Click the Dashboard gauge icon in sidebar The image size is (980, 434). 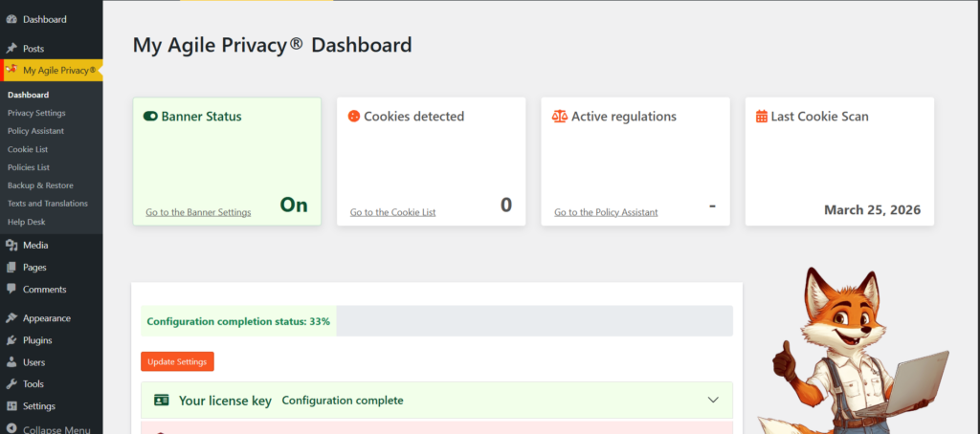click(11, 19)
